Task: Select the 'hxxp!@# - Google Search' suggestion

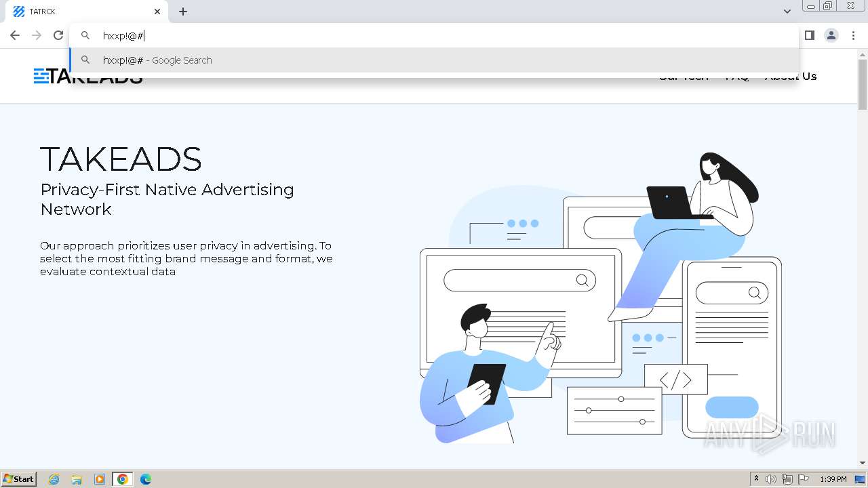Action: point(434,60)
